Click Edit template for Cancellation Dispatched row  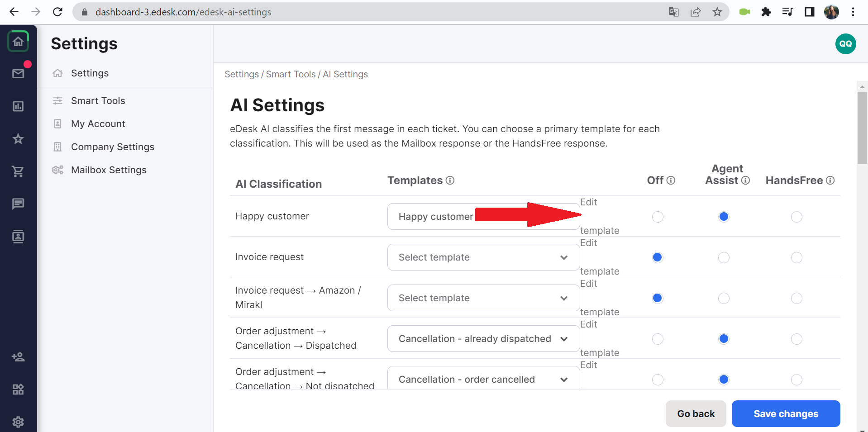599,338
